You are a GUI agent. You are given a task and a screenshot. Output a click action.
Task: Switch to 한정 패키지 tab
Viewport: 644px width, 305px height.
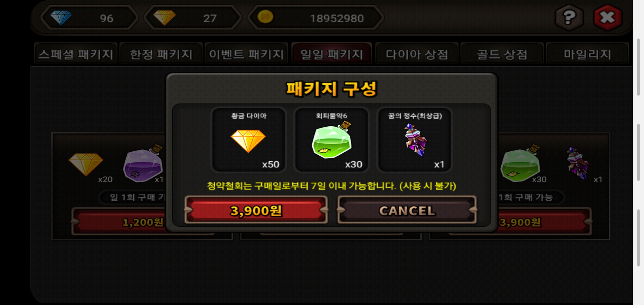click(x=161, y=54)
